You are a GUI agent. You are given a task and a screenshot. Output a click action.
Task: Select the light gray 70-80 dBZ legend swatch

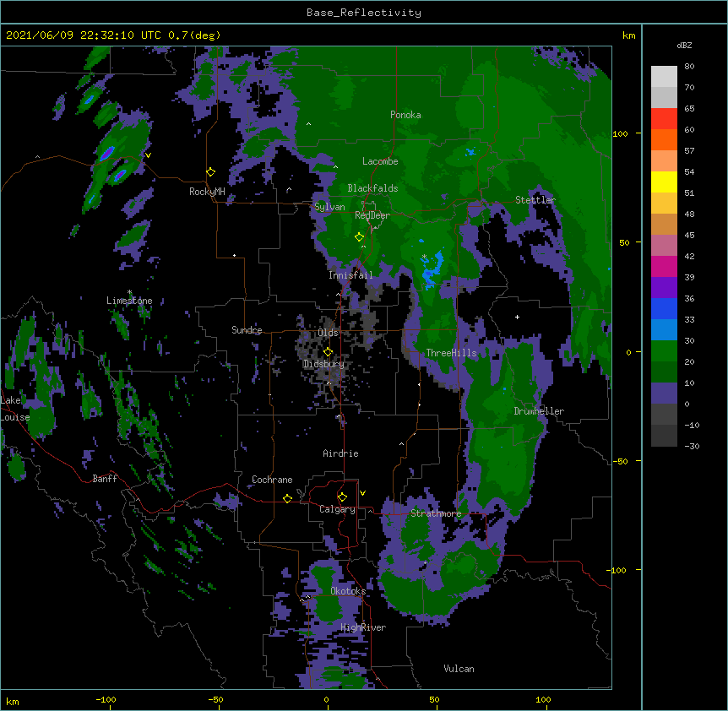click(x=664, y=76)
